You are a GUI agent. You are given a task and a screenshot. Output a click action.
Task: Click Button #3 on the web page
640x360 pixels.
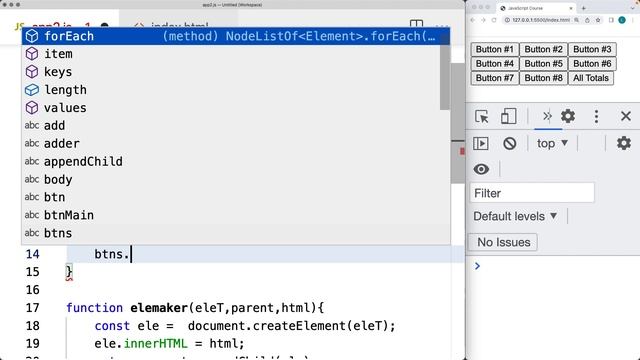[x=592, y=49]
